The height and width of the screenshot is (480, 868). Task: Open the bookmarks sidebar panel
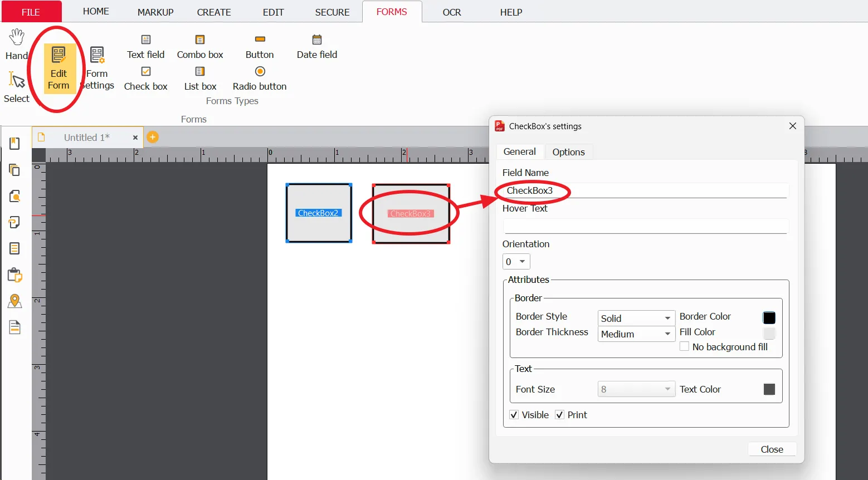15,144
